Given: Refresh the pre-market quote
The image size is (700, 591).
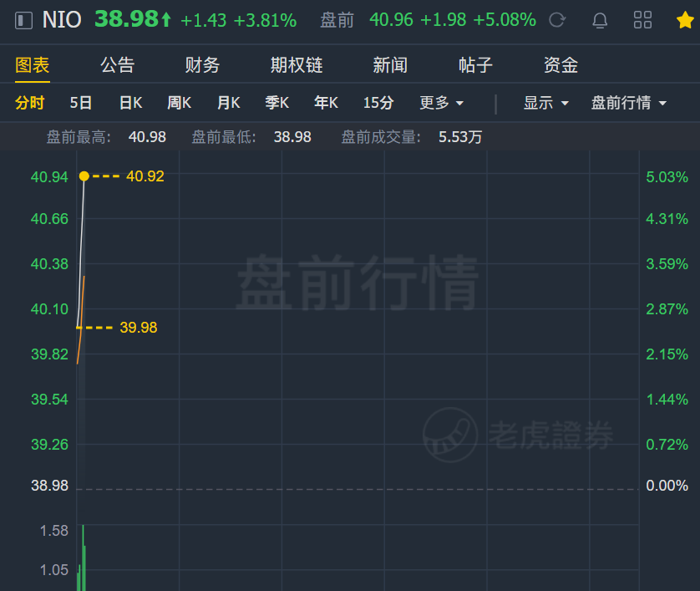Looking at the screenshot, I should [x=557, y=20].
